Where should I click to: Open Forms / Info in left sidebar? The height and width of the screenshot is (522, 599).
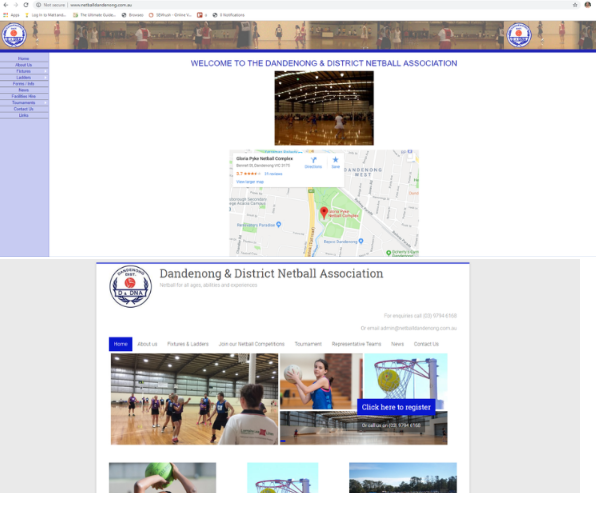[x=24, y=84]
